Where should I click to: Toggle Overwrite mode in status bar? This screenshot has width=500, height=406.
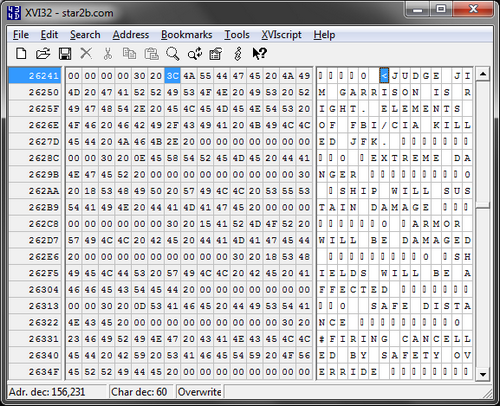(x=199, y=392)
